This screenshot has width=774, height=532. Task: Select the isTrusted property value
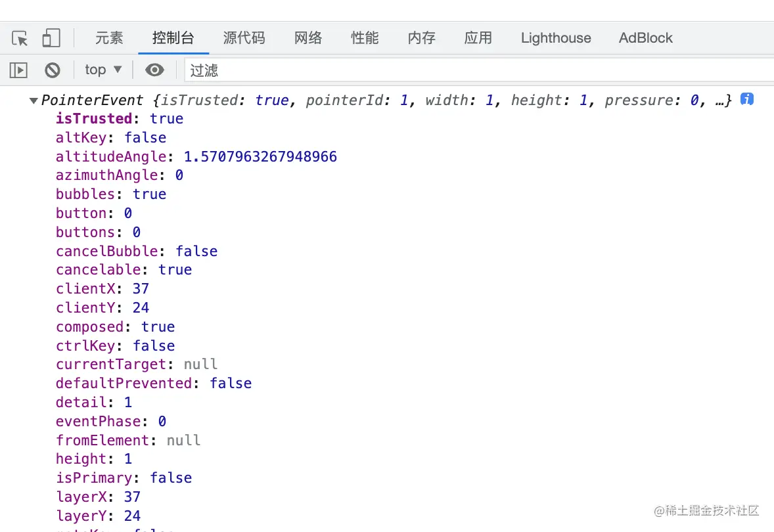[166, 118]
